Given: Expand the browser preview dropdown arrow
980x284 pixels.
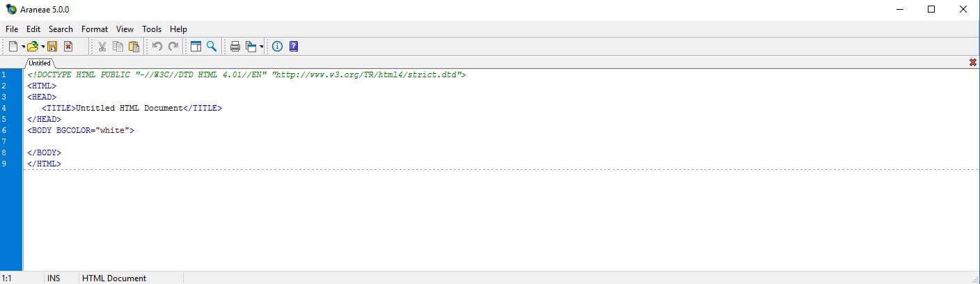Looking at the screenshot, I should (262, 47).
